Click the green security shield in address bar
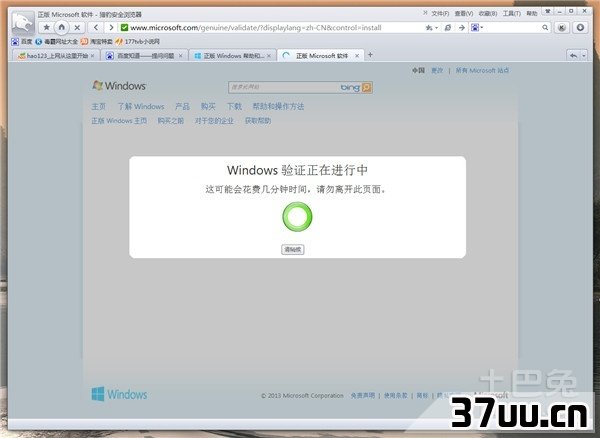 [124, 28]
